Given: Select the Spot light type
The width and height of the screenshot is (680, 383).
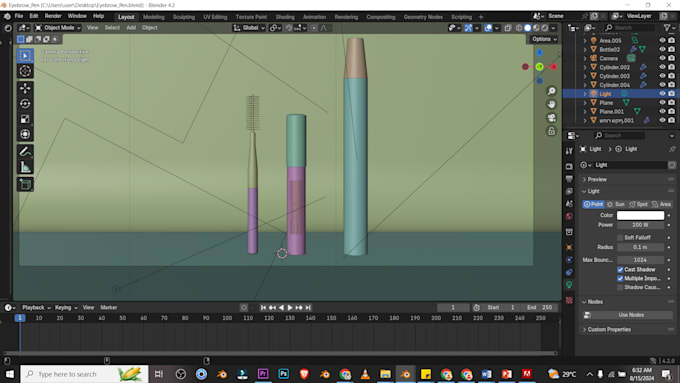Looking at the screenshot, I should 638,204.
